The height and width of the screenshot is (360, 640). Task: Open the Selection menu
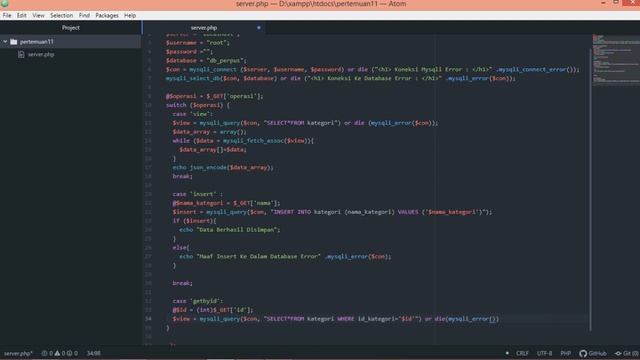62,16
